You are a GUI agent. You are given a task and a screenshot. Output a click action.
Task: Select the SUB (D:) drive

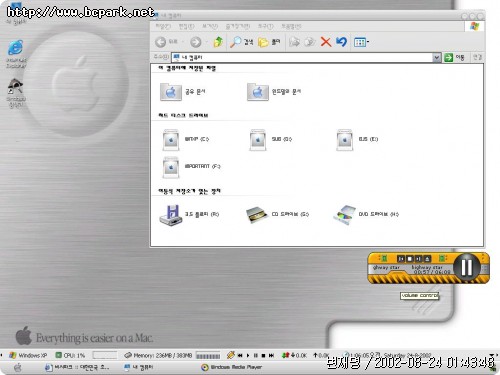coord(271,139)
